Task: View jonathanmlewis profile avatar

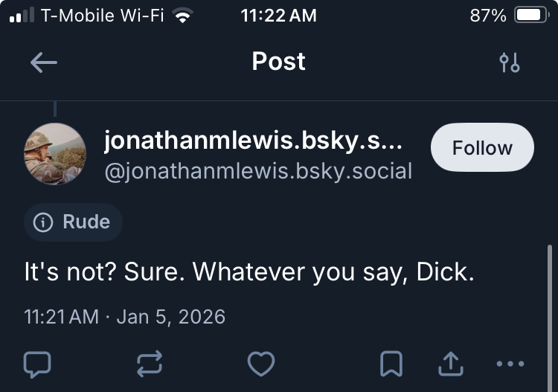Action: tap(56, 154)
